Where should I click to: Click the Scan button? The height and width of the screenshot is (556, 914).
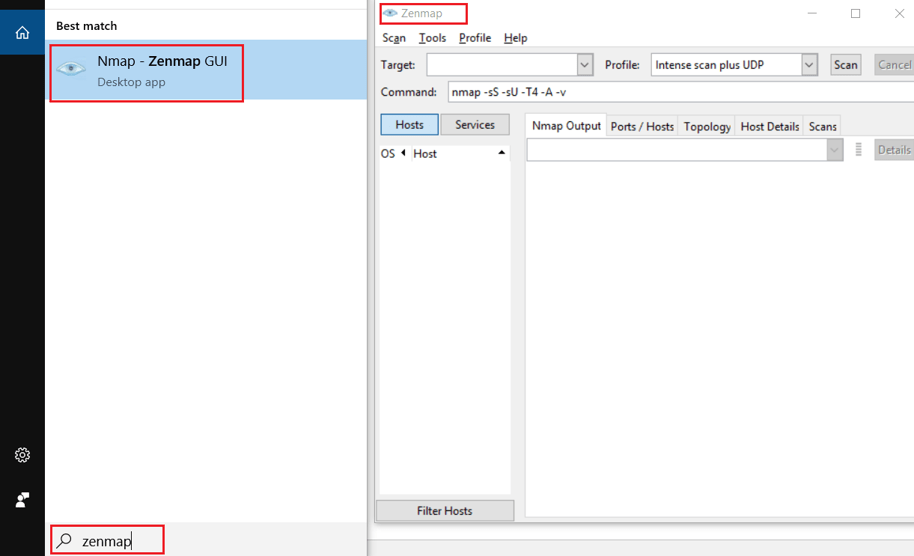click(x=845, y=65)
